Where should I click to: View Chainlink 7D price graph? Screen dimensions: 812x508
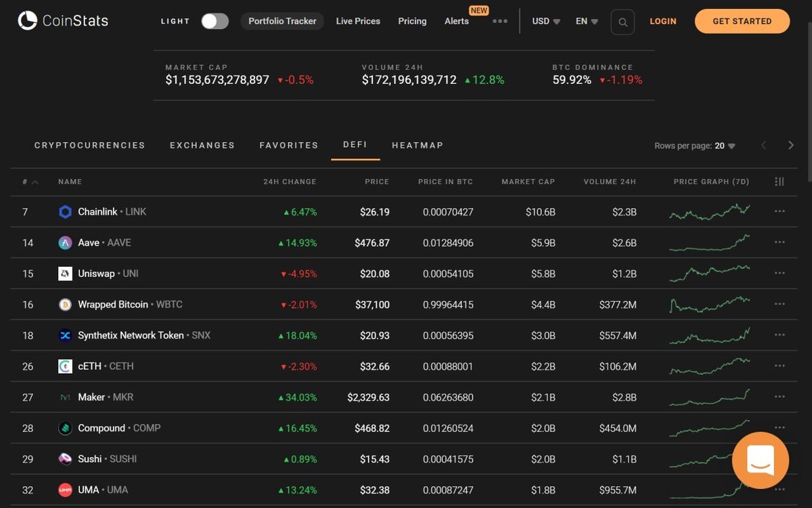pyautogui.click(x=710, y=212)
